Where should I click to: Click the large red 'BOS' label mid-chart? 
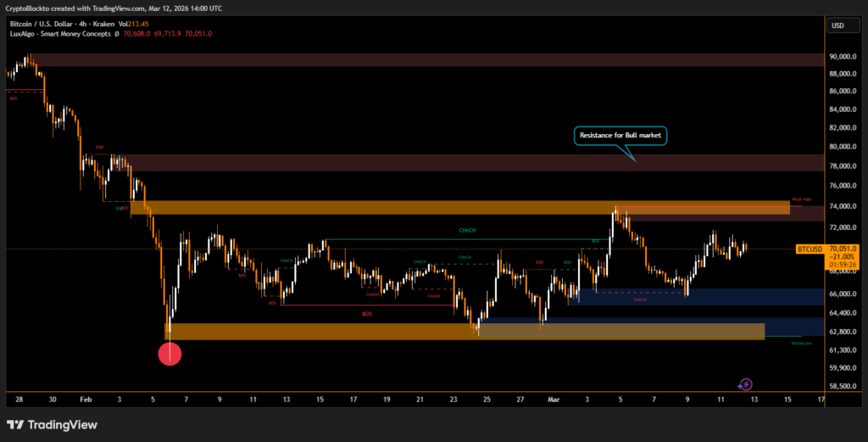367,314
